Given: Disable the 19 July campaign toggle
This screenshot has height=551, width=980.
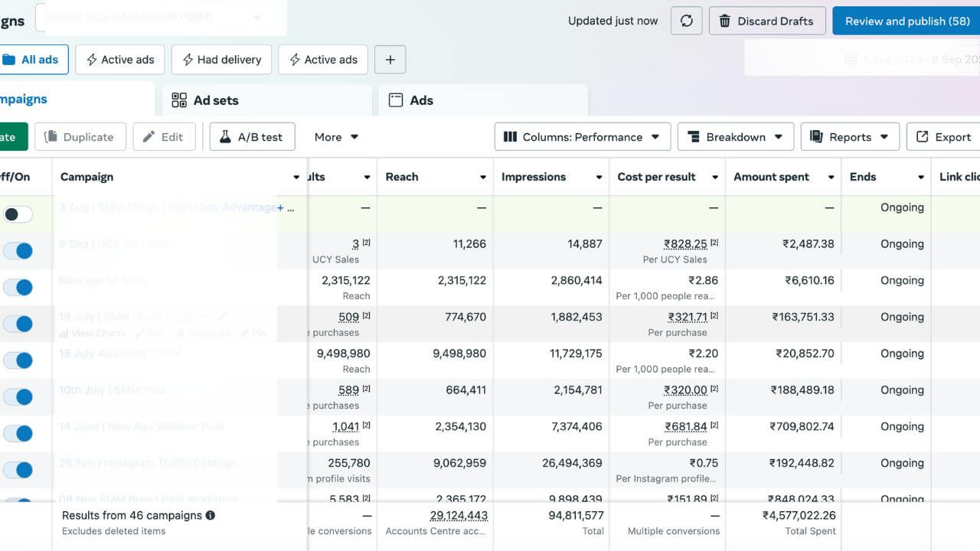Looking at the screenshot, I should pyautogui.click(x=18, y=324).
